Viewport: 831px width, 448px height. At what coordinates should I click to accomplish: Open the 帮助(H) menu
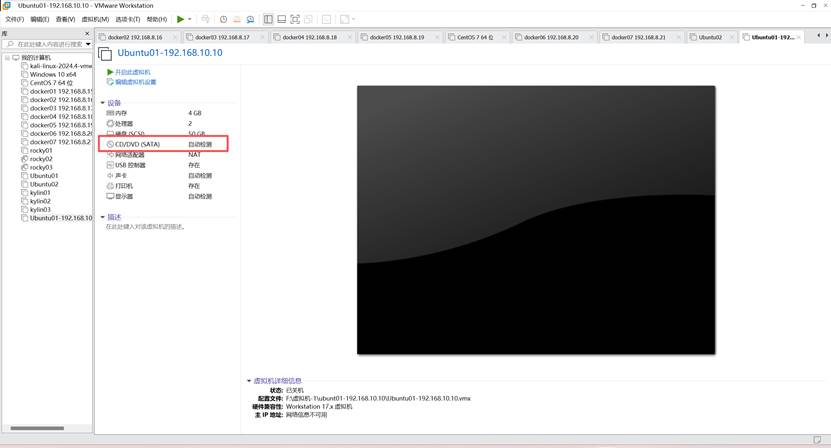(157, 19)
